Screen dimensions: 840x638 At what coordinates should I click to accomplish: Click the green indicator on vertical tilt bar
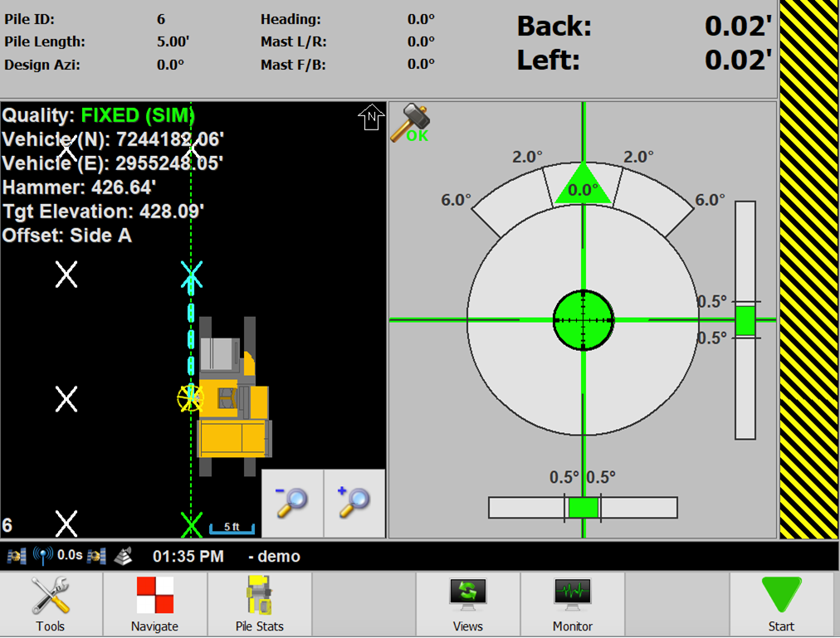click(x=745, y=320)
